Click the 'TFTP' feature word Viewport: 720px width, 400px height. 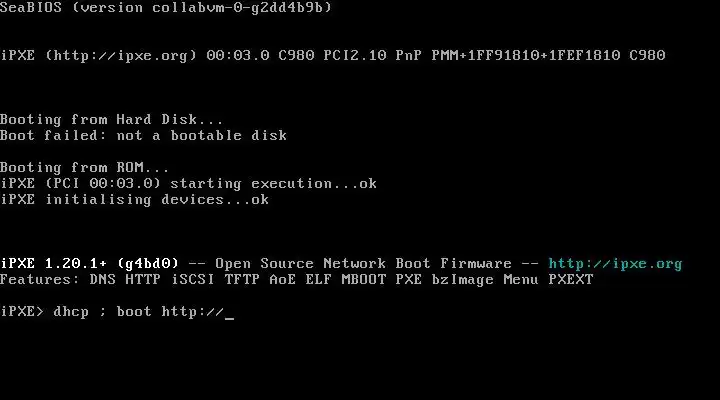242,280
